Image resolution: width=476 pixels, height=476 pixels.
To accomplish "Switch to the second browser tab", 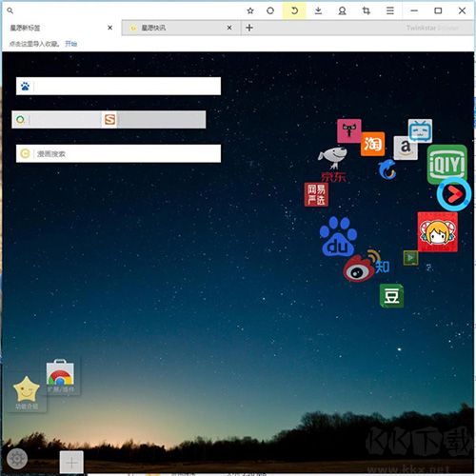I will pyautogui.click(x=181, y=28).
